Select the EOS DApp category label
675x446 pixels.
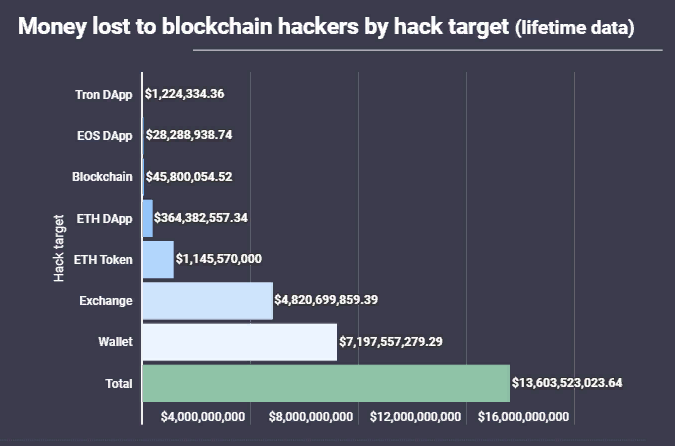point(105,135)
